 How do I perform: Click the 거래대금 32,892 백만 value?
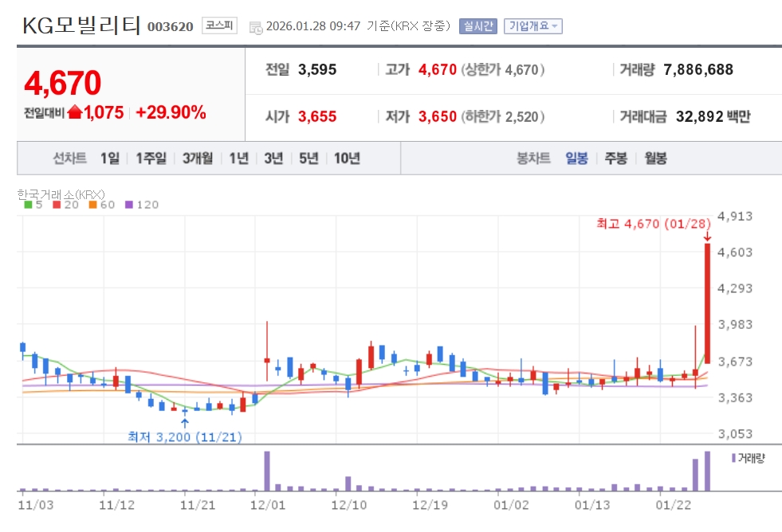tap(713, 116)
